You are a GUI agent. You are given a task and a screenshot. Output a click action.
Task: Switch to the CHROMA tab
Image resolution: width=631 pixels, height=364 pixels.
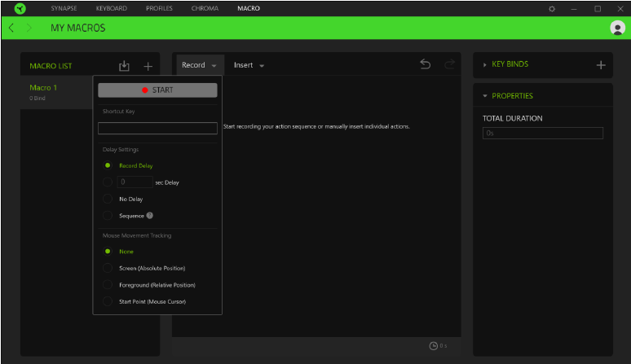205,8
